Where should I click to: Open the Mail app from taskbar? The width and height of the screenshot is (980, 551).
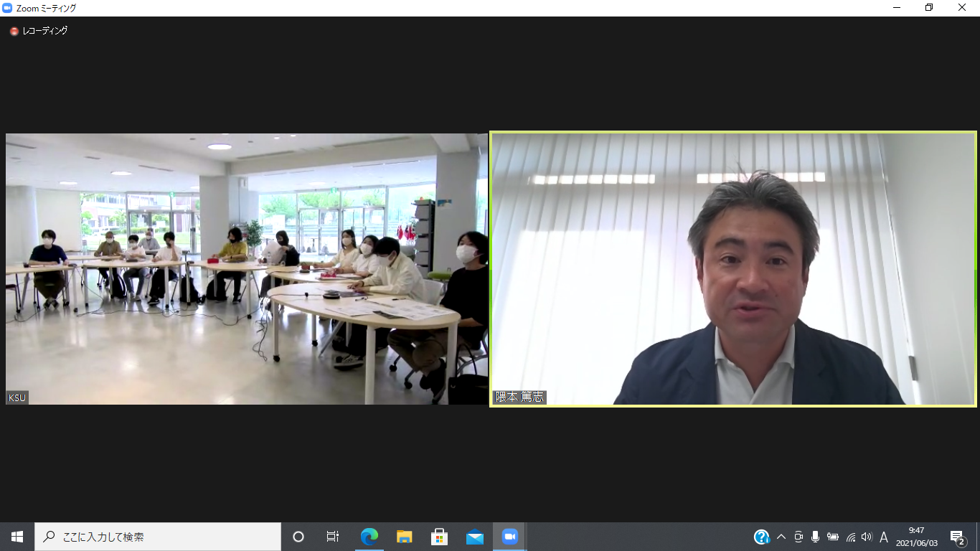[474, 537]
